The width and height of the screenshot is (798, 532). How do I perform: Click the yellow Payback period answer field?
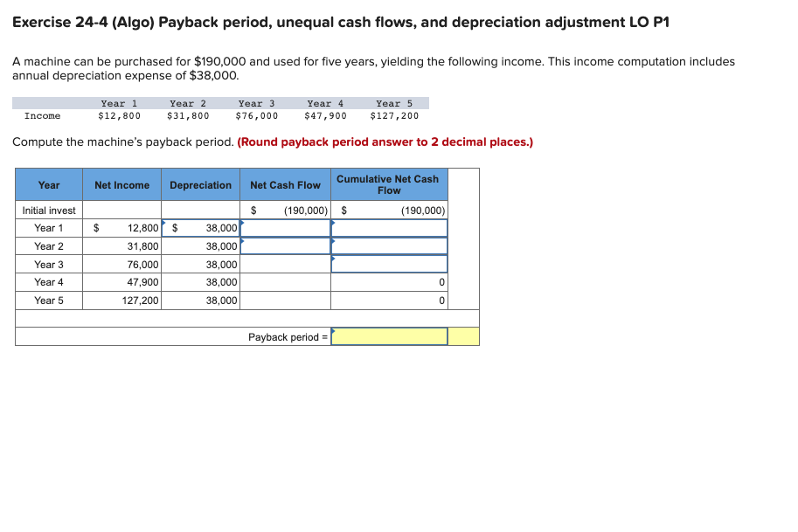pos(389,335)
